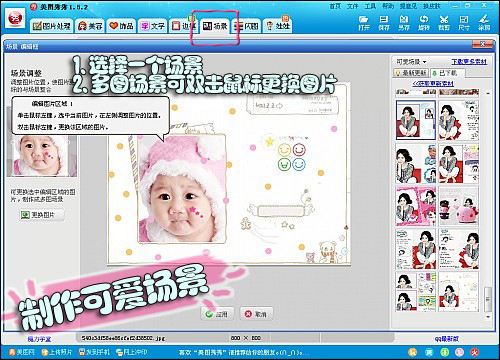Open the 最新更新 tab in scene panel
This screenshot has height=360, width=500.
(x=411, y=73)
